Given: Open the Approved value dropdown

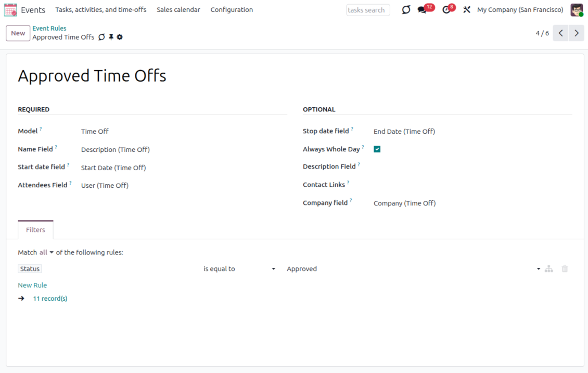Looking at the screenshot, I should 413,269.
